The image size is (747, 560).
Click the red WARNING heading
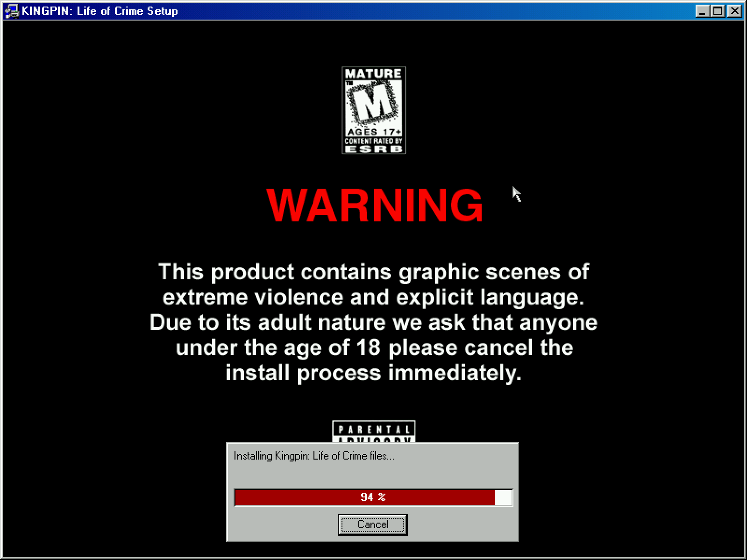click(375, 206)
